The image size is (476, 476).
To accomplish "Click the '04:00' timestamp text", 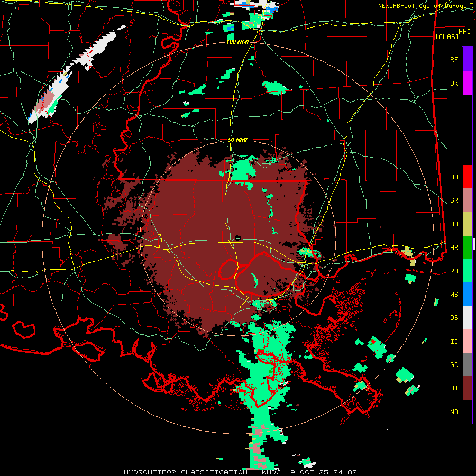I will [345, 472].
